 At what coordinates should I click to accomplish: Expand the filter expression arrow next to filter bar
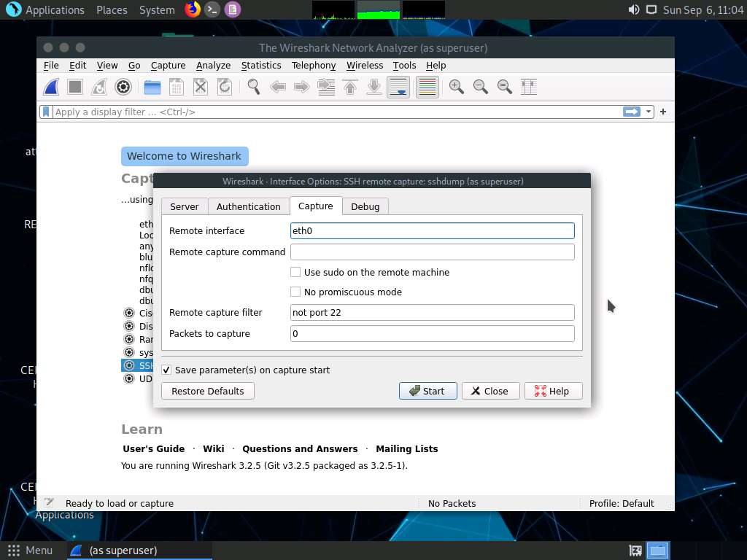tap(649, 112)
